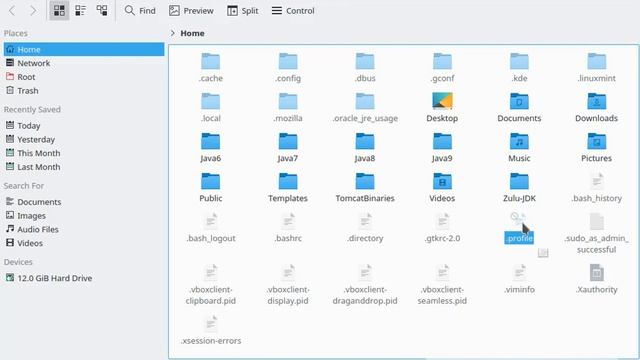Viewport: 640px width, 360px height.
Task: Select the Java8 folder
Action: [x=365, y=148]
